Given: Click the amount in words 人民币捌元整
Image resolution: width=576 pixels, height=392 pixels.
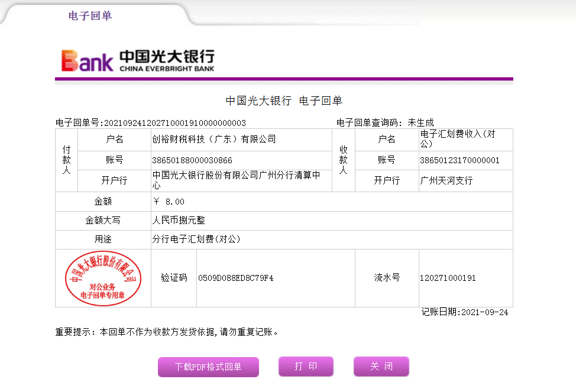Looking at the screenshot, I should [179, 220].
